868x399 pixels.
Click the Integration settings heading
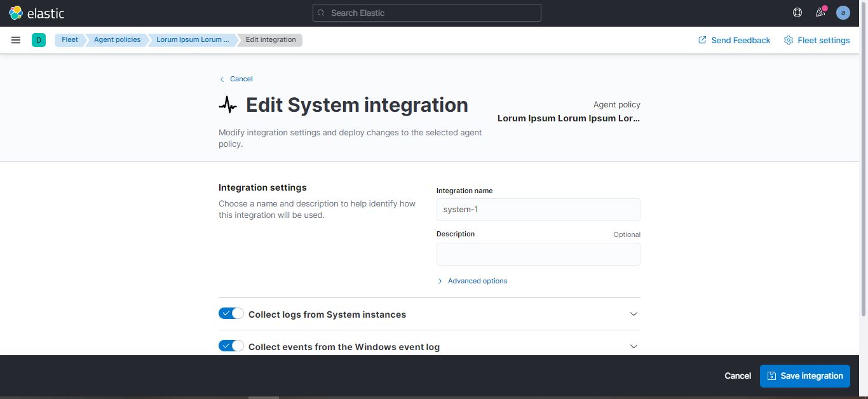pos(262,187)
